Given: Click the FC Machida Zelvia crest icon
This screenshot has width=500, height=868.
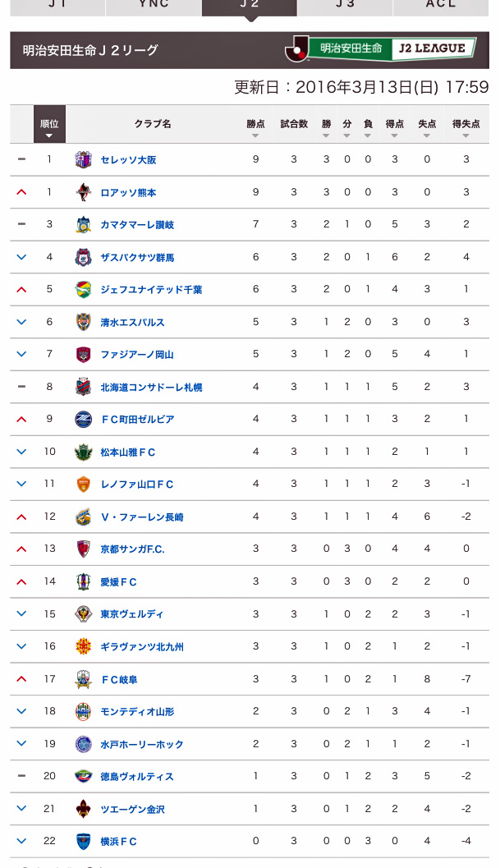Looking at the screenshot, I should [x=83, y=419].
